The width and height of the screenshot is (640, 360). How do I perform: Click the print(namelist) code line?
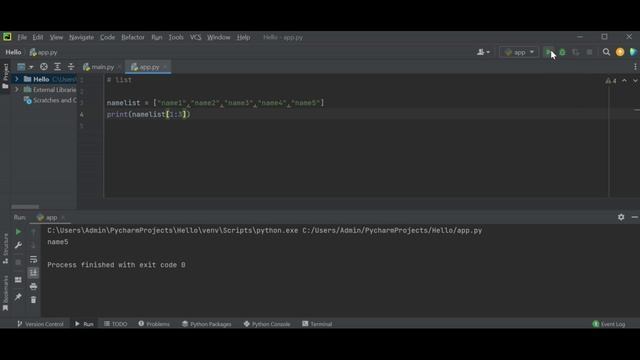[x=149, y=114]
